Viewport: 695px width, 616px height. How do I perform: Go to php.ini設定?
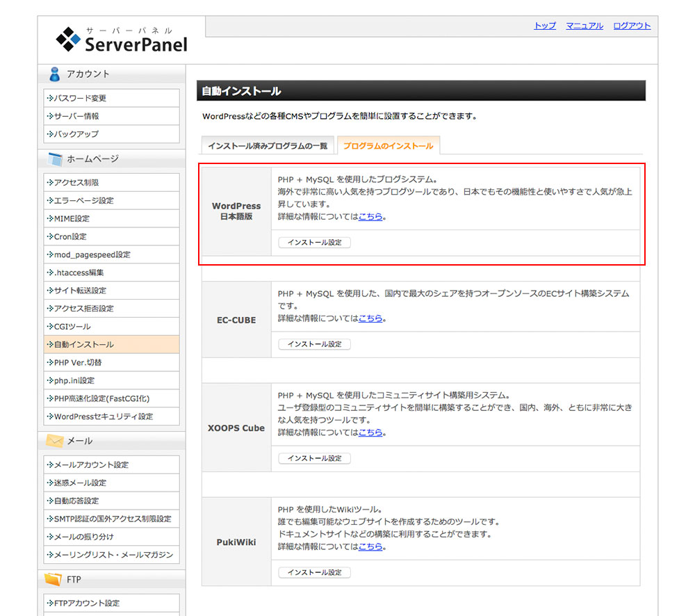pos(112,380)
